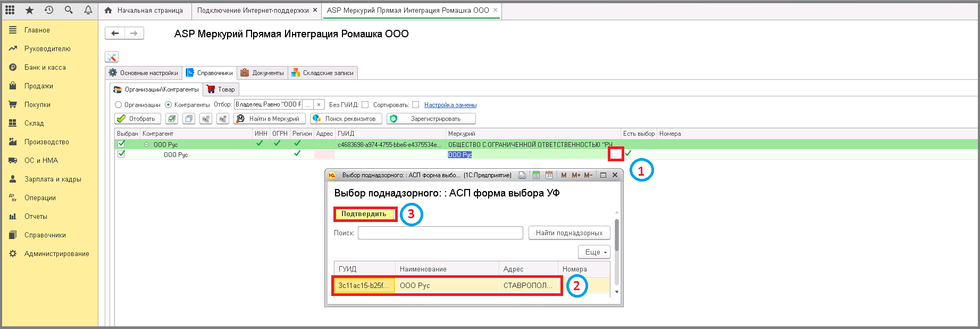Toggle the Сортировать checkbox
The width and height of the screenshot is (980, 329).
[x=415, y=105]
